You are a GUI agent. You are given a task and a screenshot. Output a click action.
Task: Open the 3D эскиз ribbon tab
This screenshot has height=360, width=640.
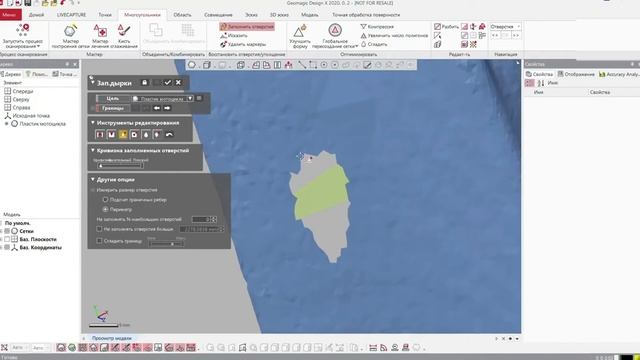(279, 15)
